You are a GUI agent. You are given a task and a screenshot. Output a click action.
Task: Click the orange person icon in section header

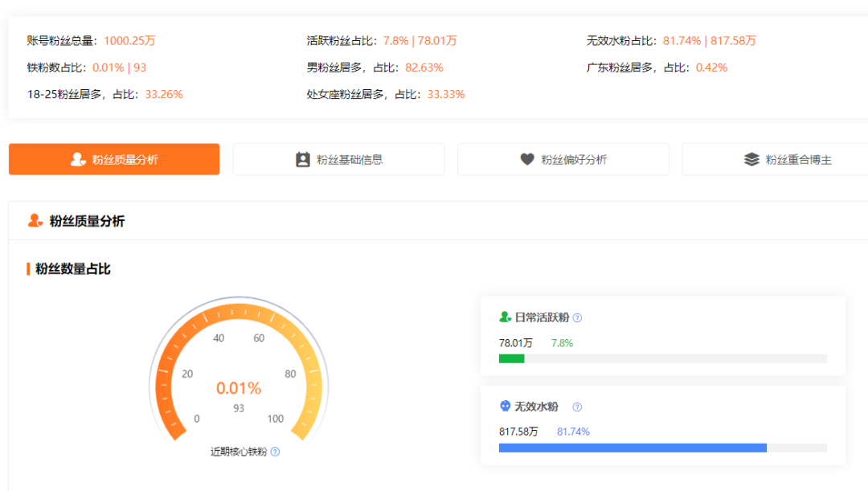[32, 220]
